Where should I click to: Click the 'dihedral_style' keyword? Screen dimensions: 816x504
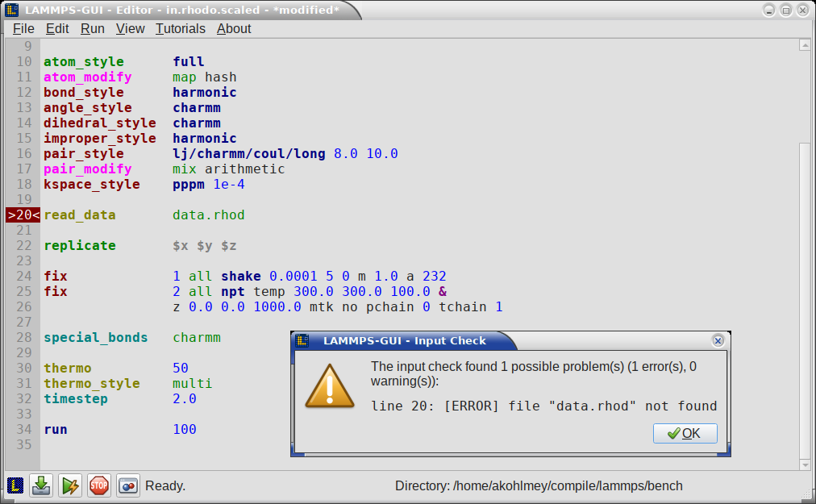pyautogui.click(x=100, y=123)
